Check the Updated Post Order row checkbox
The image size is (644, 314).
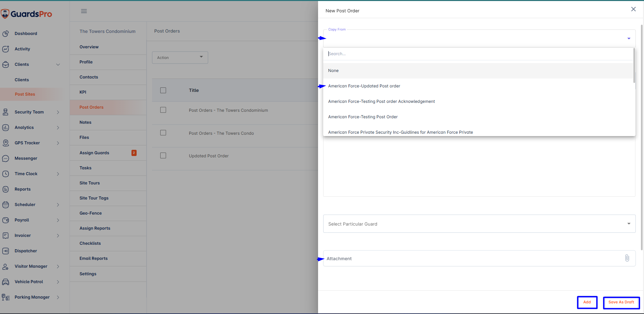(x=163, y=156)
